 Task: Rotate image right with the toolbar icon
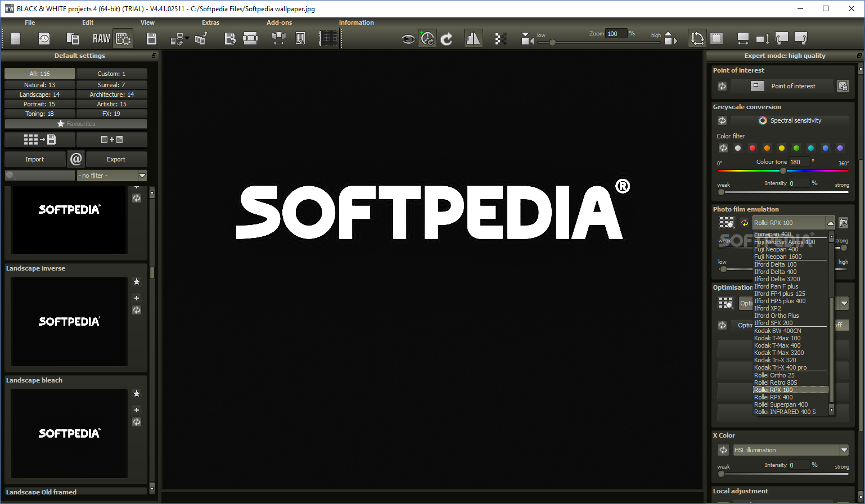click(800, 38)
